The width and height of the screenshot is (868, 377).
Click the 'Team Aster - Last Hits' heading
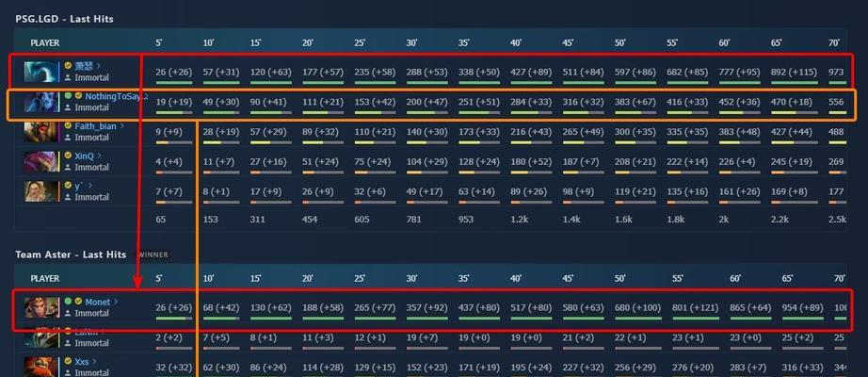(71, 254)
